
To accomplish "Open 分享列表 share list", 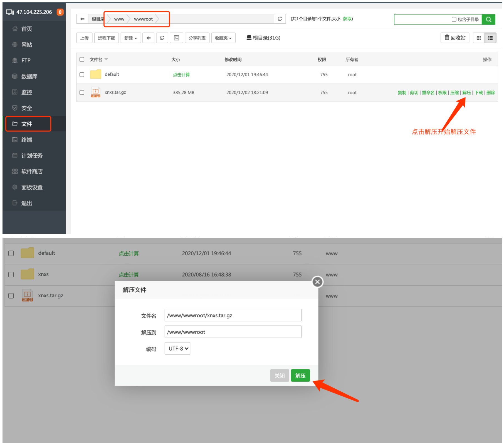I will tap(197, 38).
